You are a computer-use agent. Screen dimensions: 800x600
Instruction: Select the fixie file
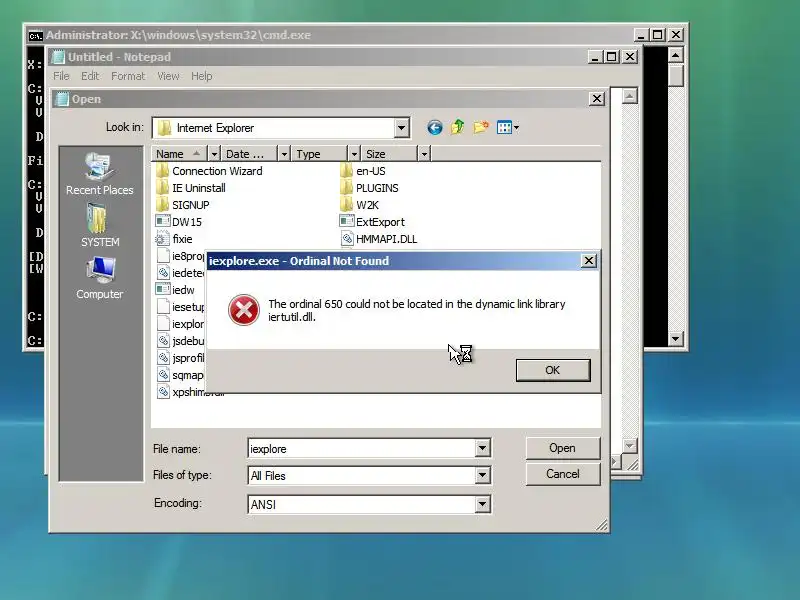(x=174, y=239)
